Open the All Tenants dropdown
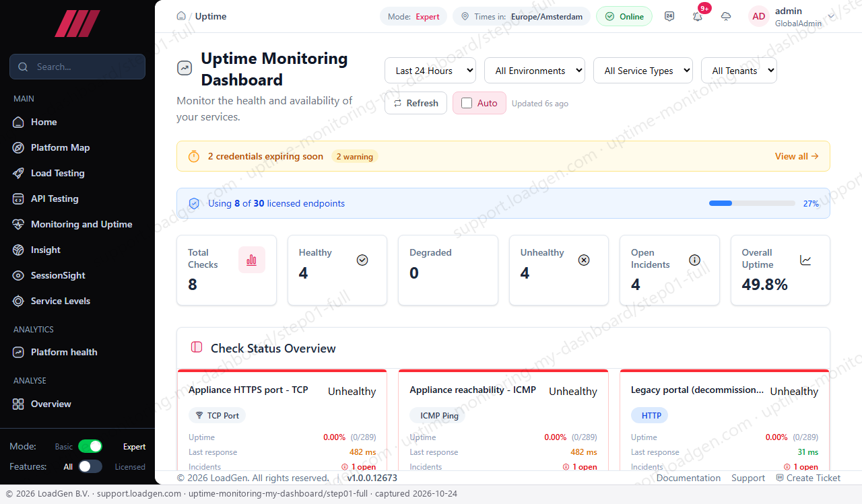 pyautogui.click(x=739, y=71)
